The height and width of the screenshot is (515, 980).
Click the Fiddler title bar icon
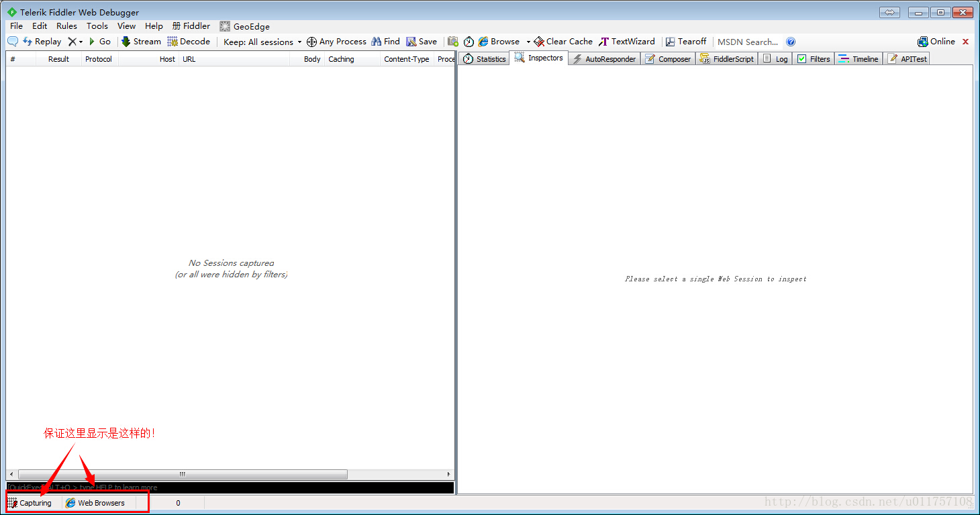click(x=11, y=12)
